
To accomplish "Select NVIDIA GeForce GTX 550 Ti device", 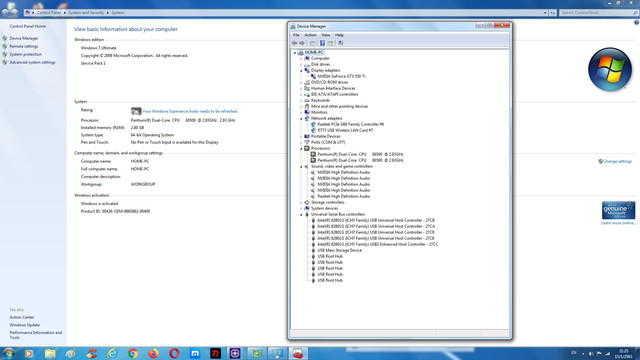I will point(341,76).
